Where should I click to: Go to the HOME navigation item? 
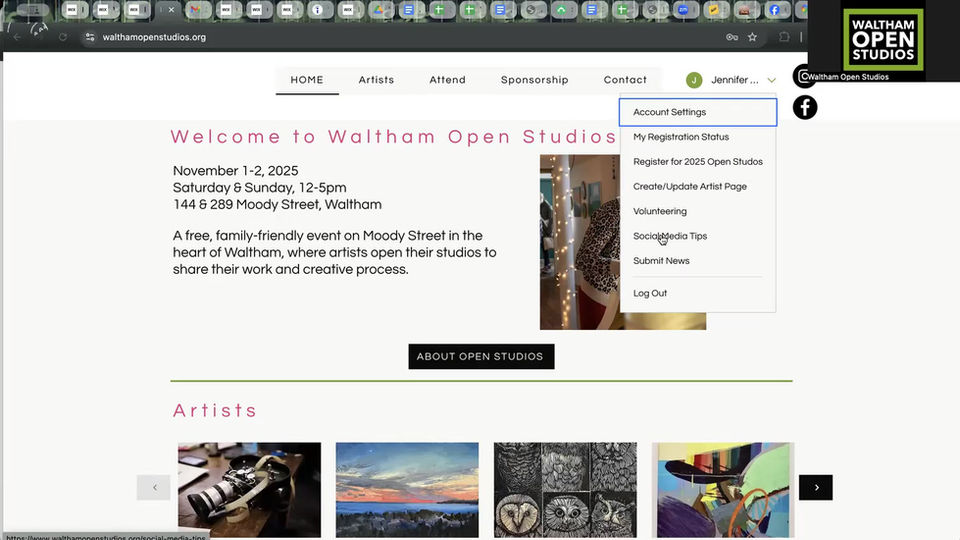click(307, 80)
